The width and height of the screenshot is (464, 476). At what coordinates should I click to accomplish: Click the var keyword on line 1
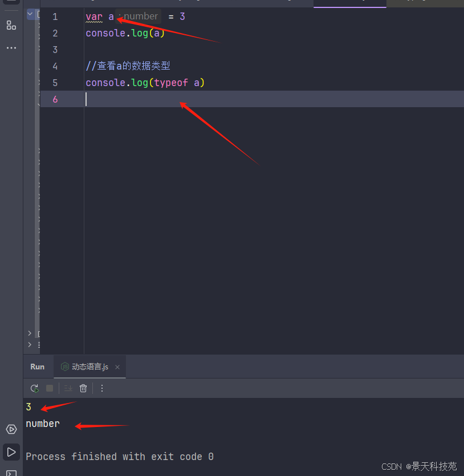point(94,17)
